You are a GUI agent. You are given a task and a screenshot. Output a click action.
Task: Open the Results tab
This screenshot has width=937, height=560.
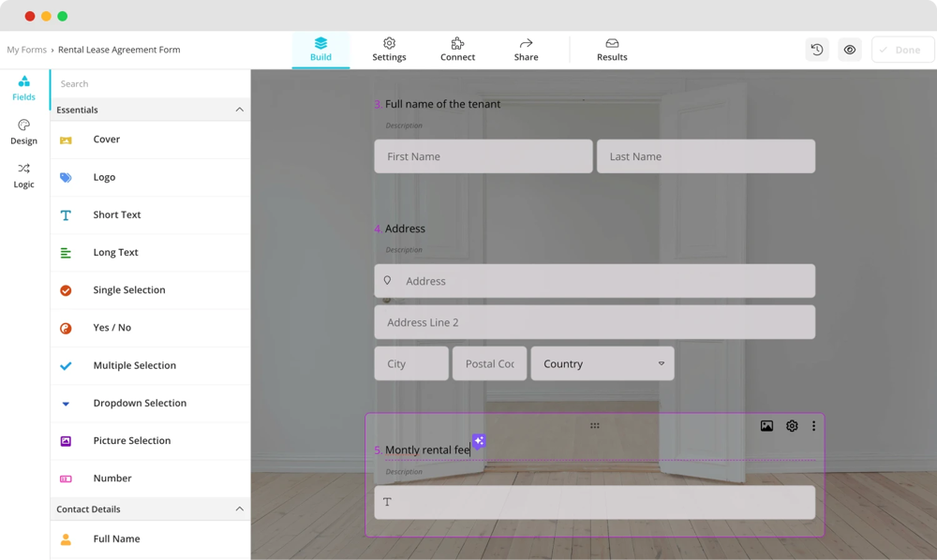pos(611,49)
